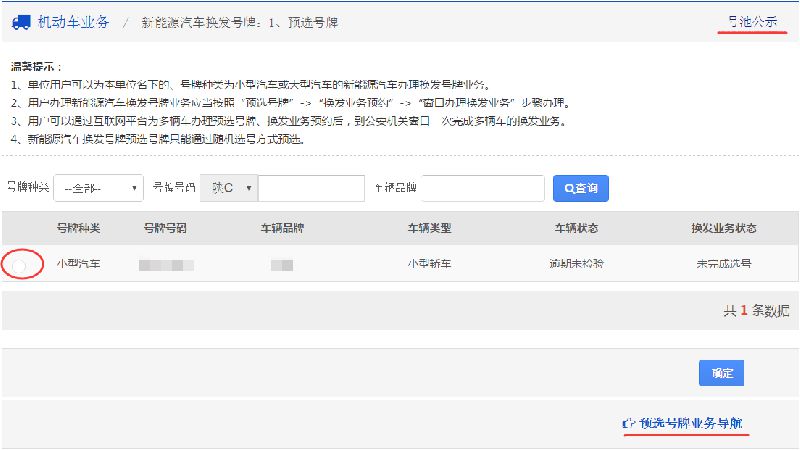Click the 共 1 条数据 record count
800x450 pixels.
[x=756, y=310]
